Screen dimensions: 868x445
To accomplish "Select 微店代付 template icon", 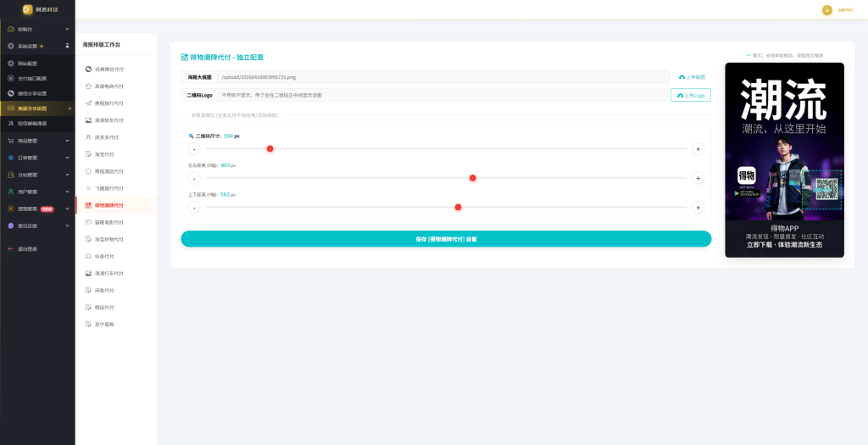I will point(88,307).
